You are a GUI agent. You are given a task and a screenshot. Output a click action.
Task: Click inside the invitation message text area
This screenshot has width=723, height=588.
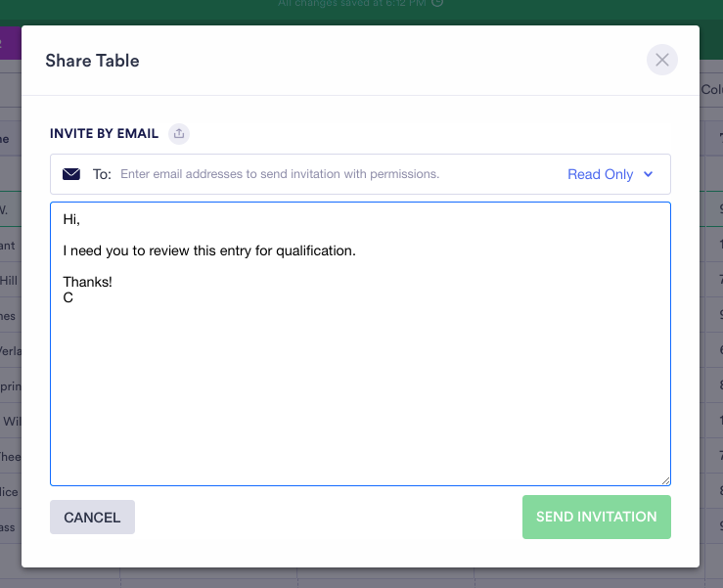coord(360,391)
